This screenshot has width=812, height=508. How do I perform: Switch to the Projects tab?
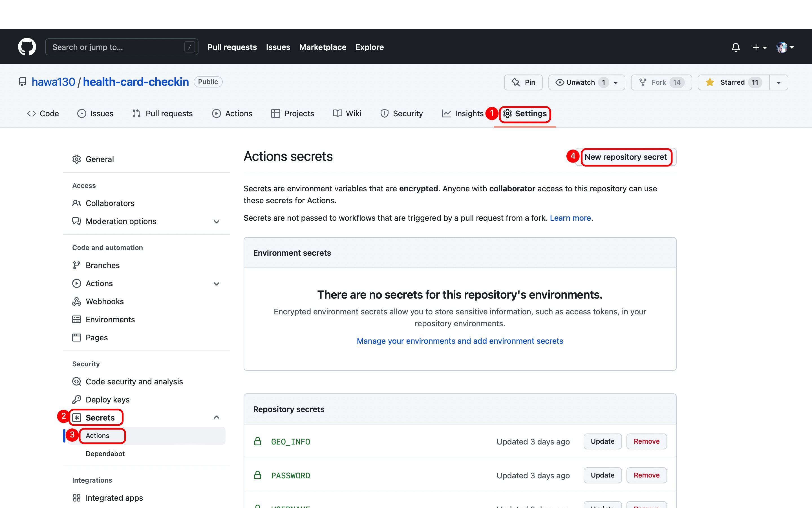pyautogui.click(x=293, y=113)
